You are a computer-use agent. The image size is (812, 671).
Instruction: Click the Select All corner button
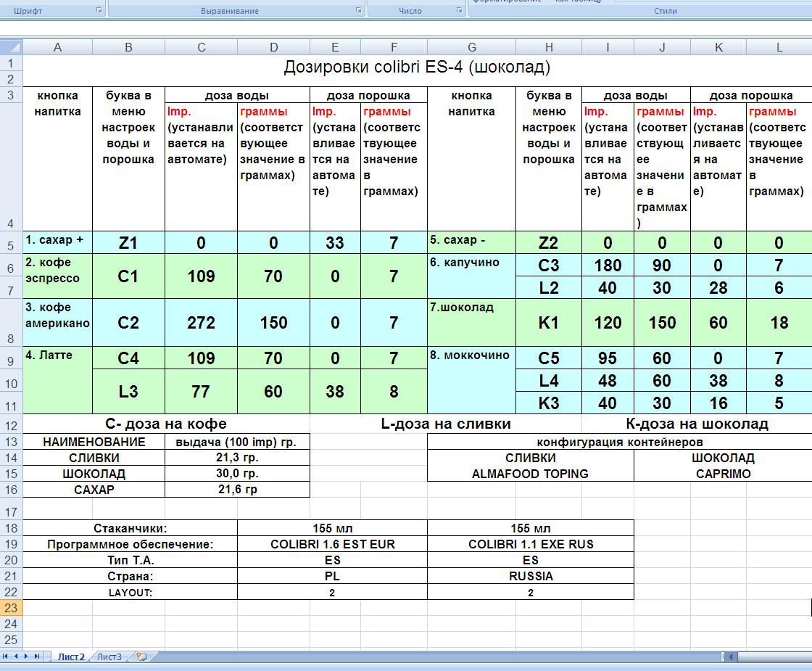[11, 47]
